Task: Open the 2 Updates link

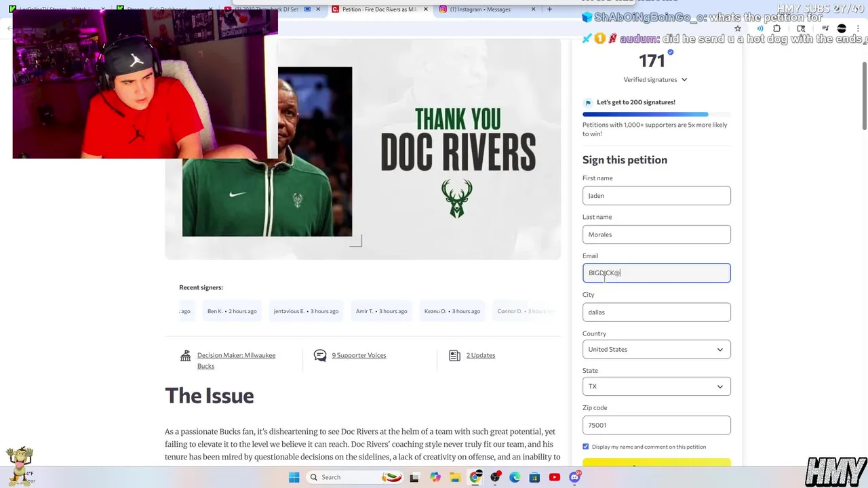Action: (481, 355)
